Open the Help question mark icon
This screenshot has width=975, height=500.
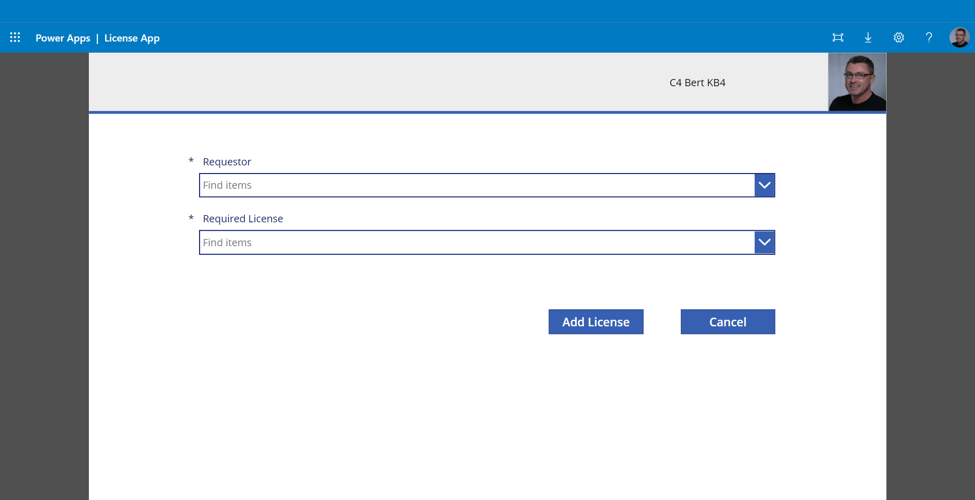[x=928, y=38]
